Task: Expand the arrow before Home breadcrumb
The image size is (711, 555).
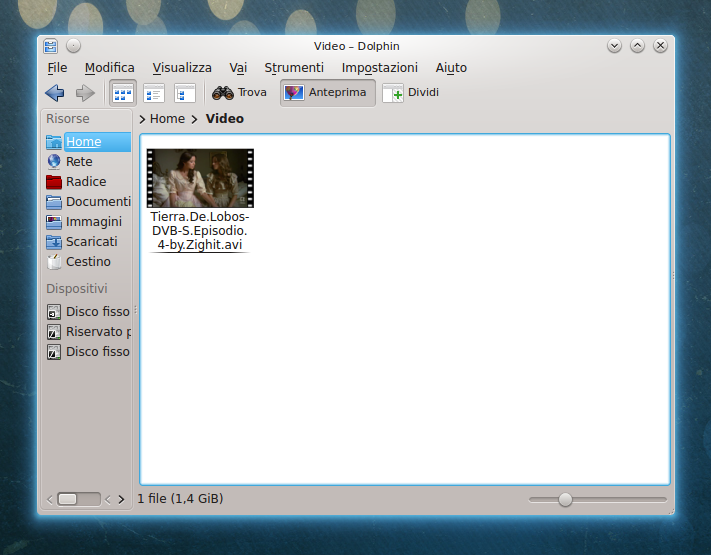Action: coord(142,119)
